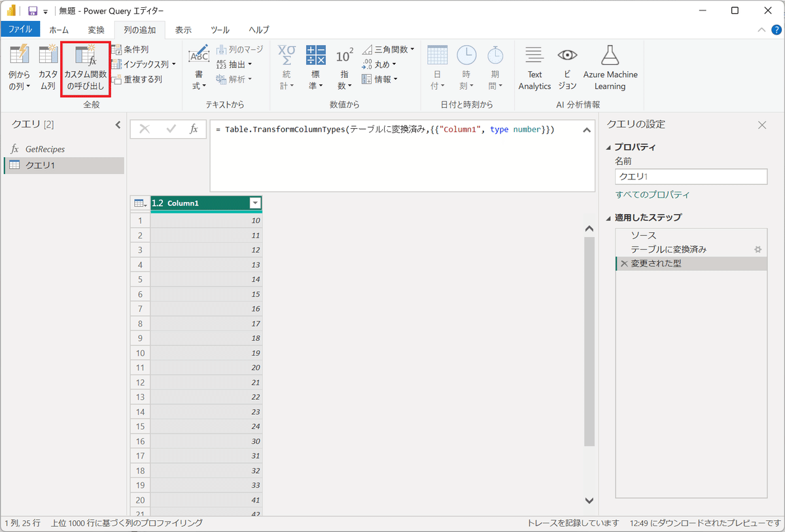
Task: Click the Text Analytics icon
Action: (x=534, y=55)
